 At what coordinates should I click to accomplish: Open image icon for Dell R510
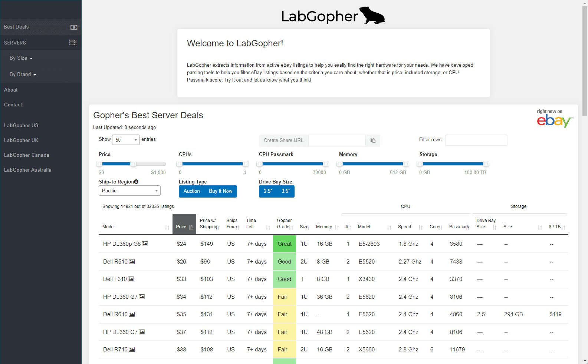[x=132, y=262]
